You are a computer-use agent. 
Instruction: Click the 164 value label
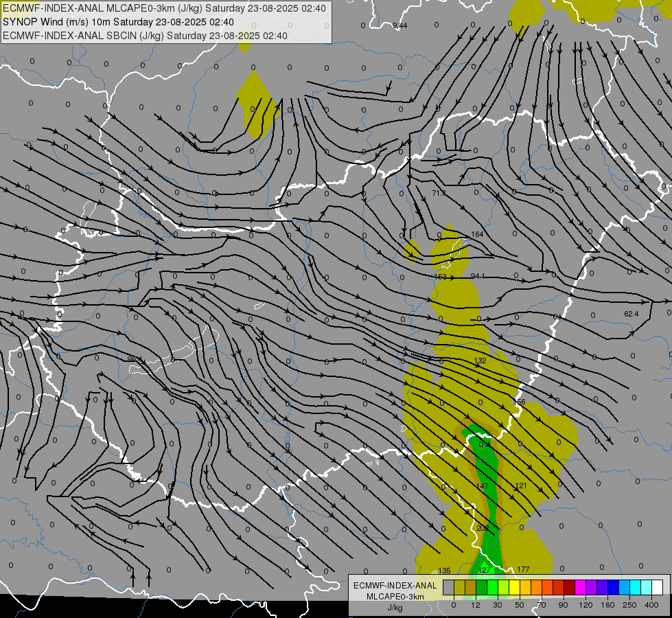pyautogui.click(x=477, y=235)
